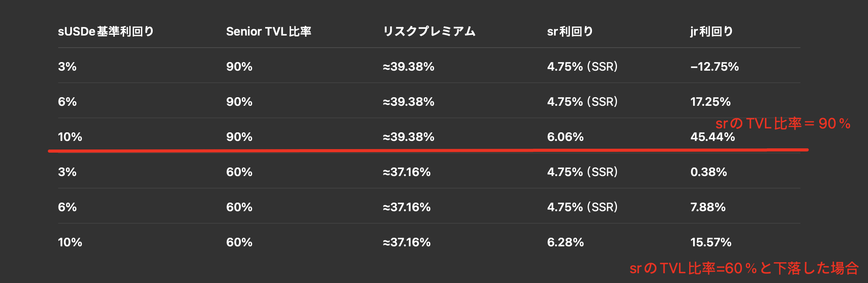Select the 6.06% sr yield cell

[x=565, y=137]
